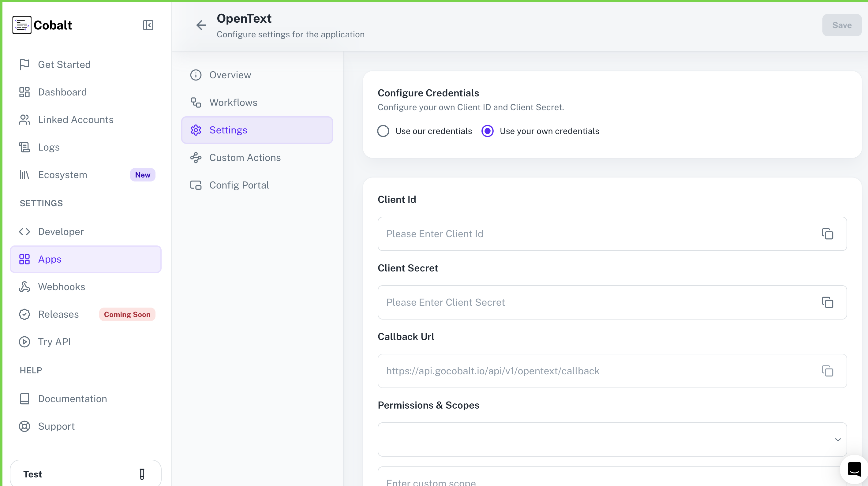The height and width of the screenshot is (486, 868).
Task: Select the Use your own credentials option
Action: click(x=487, y=131)
